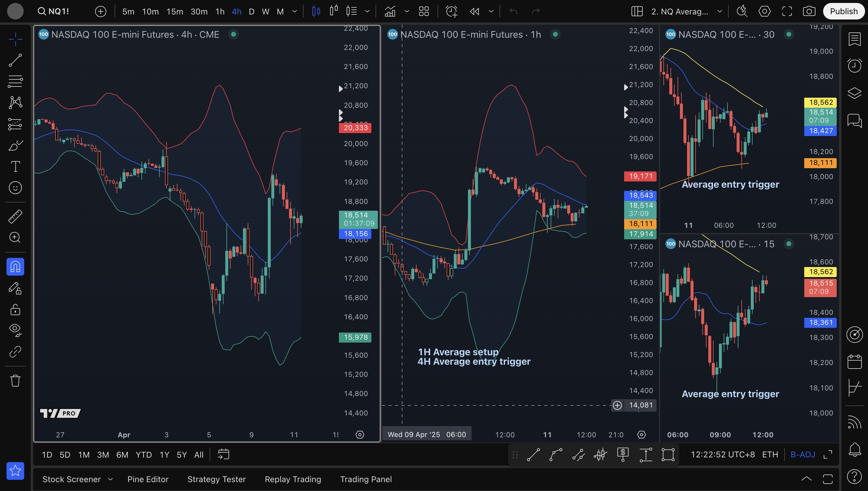The height and width of the screenshot is (491, 868).
Task: Click NQ1! symbol search field
Action: [x=54, y=12]
